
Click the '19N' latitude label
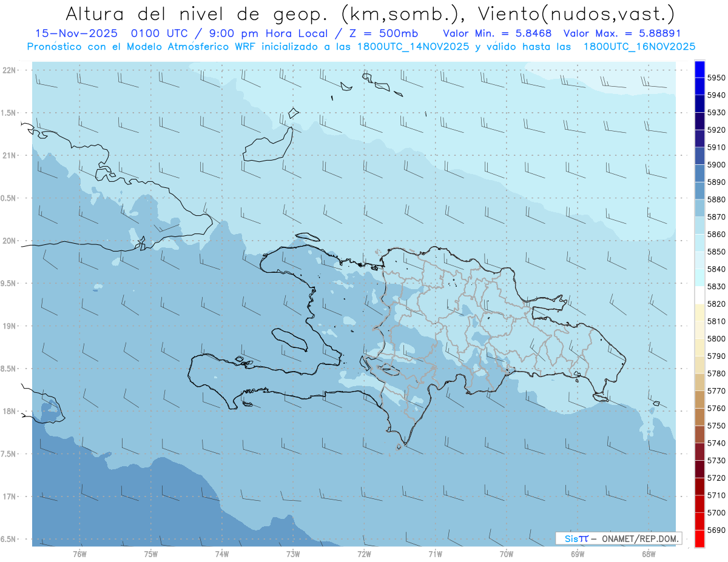tap(10, 326)
